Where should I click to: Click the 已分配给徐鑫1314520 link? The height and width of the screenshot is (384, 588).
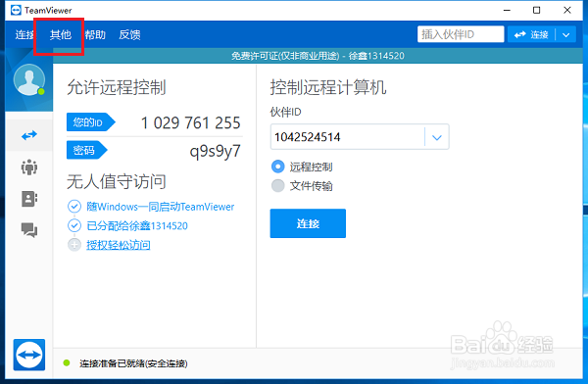(137, 225)
